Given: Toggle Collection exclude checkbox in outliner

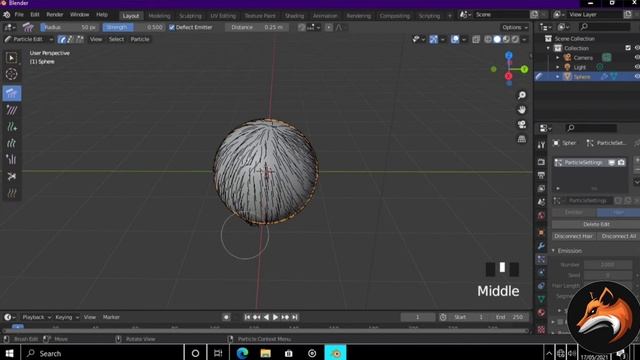Looking at the screenshot, I should [628, 48].
